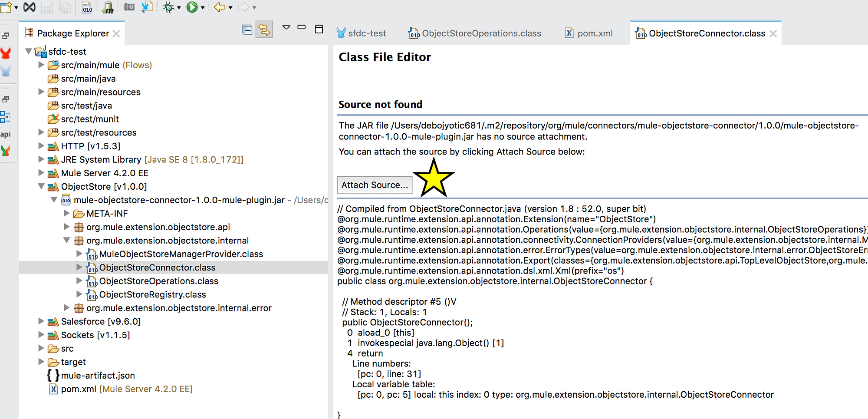Expand the src/main/mule Flows node

point(41,65)
